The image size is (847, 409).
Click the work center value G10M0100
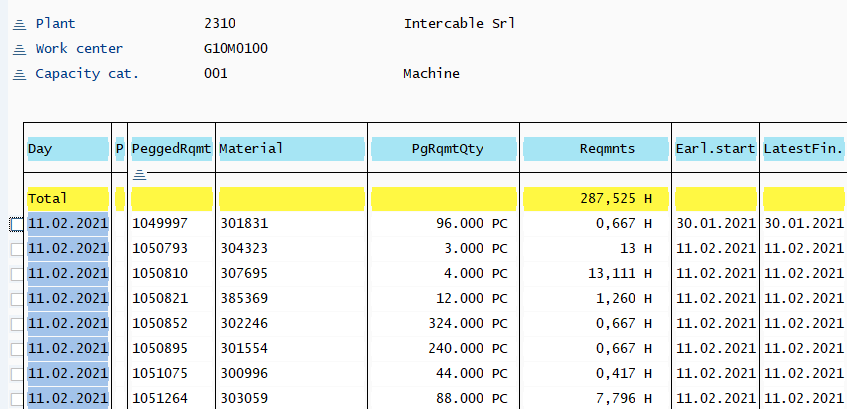235,48
